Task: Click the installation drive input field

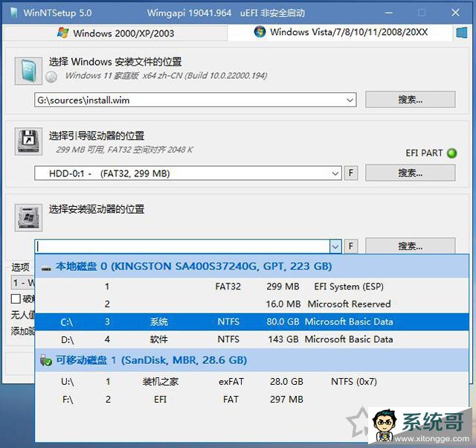Action: coord(182,246)
